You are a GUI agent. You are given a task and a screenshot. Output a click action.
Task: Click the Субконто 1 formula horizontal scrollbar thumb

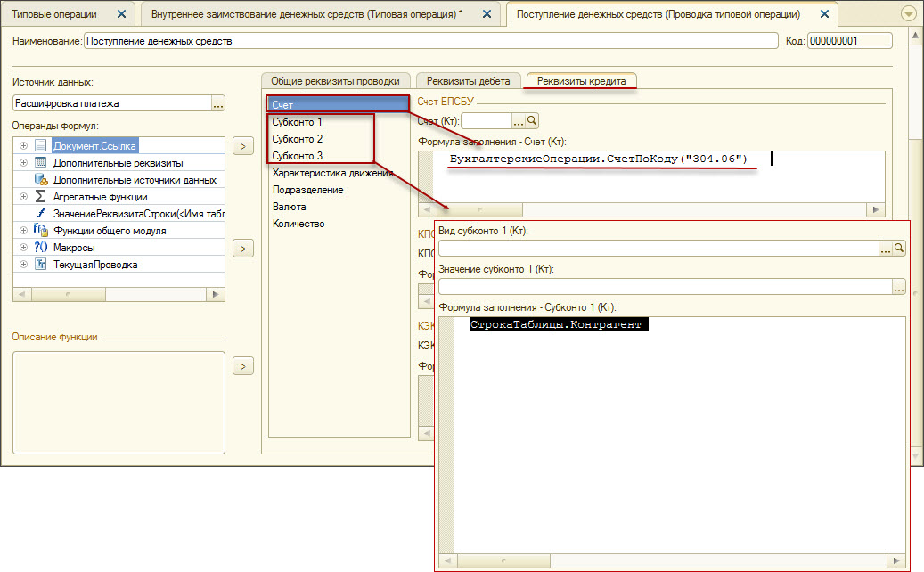coord(503,560)
